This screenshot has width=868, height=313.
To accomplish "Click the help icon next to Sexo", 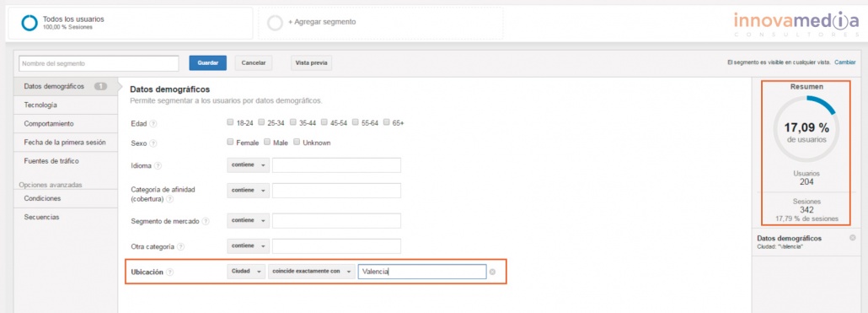I will tap(153, 143).
